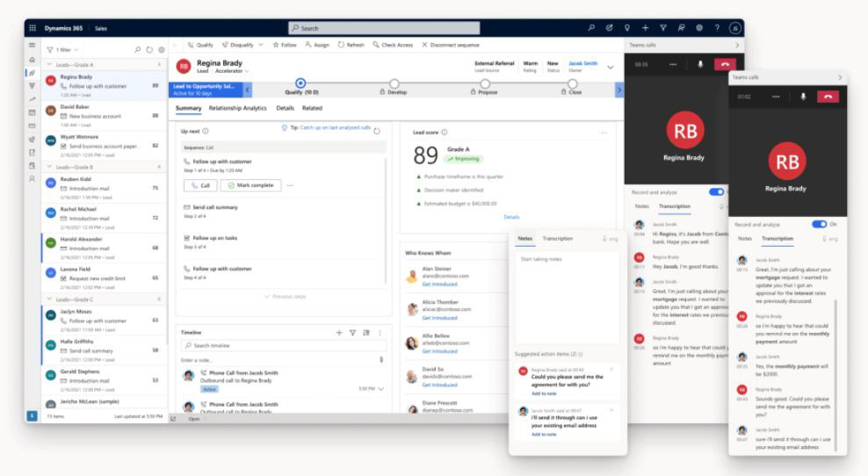Toggle Record and analyze in front Teams panel
This screenshot has width=868, height=476.
(x=820, y=224)
